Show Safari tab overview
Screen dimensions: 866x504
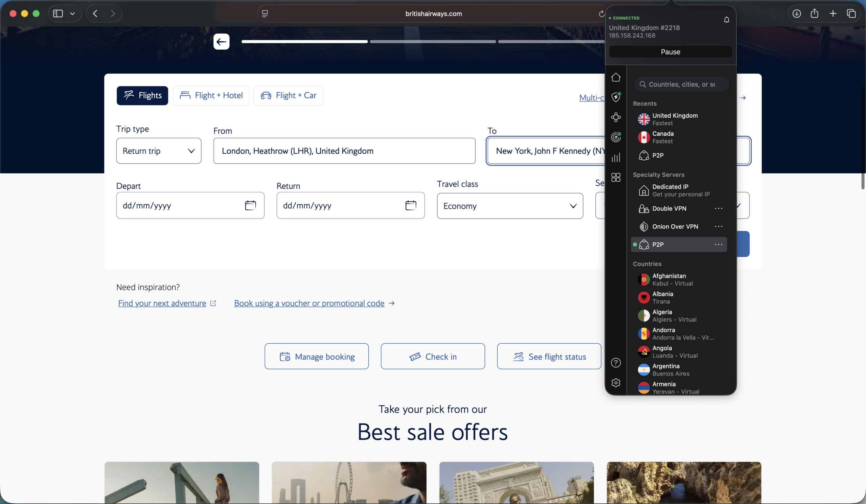(x=851, y=14)
